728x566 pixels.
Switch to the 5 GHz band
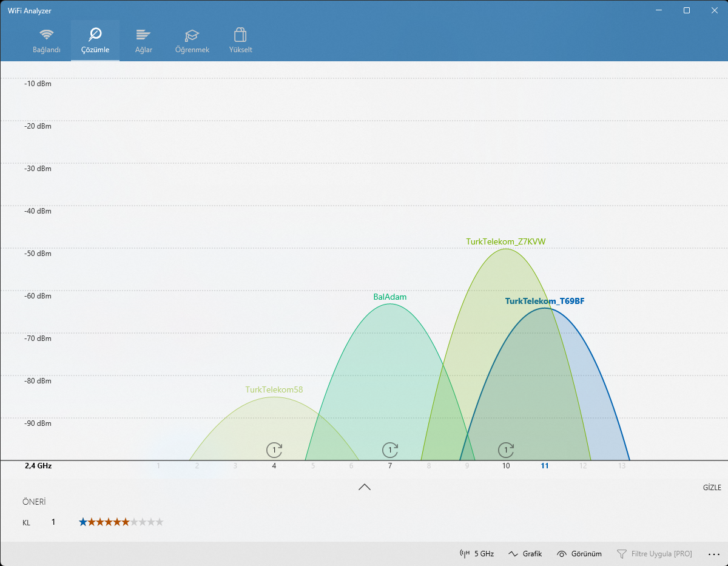pos(477,554)
